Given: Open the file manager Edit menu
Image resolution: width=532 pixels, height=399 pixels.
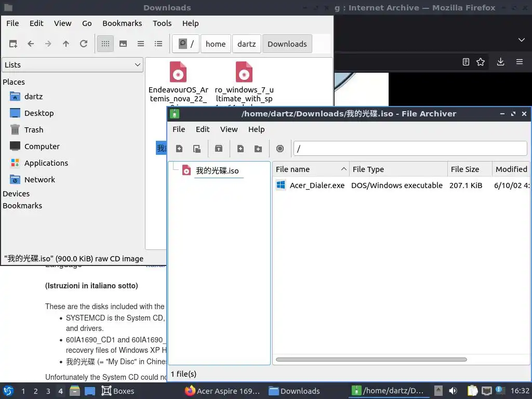Looking at the screenshot, I should coord(36,23).
